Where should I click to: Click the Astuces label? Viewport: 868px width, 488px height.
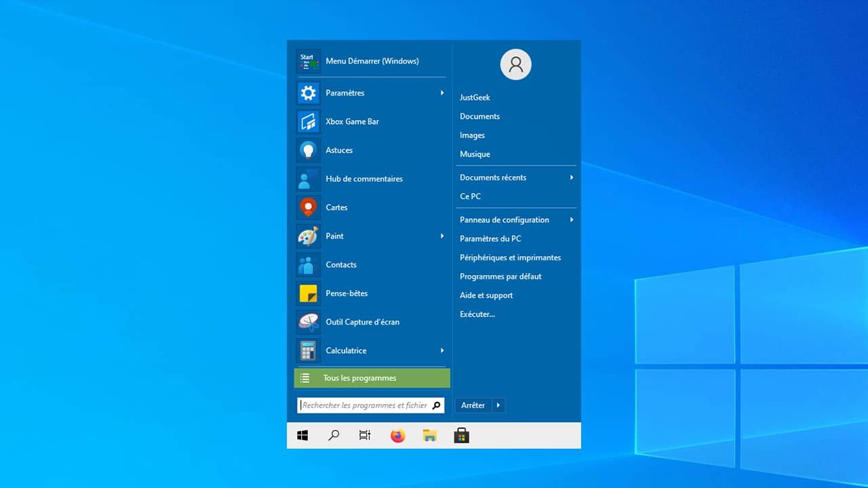click(339, 150)
